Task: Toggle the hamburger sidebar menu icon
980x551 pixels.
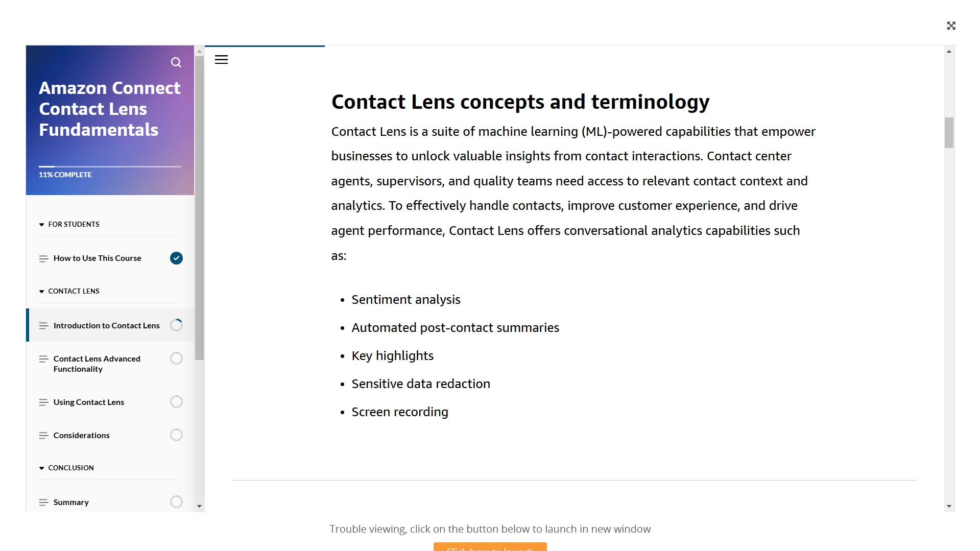Action: (x=221, y=60)
